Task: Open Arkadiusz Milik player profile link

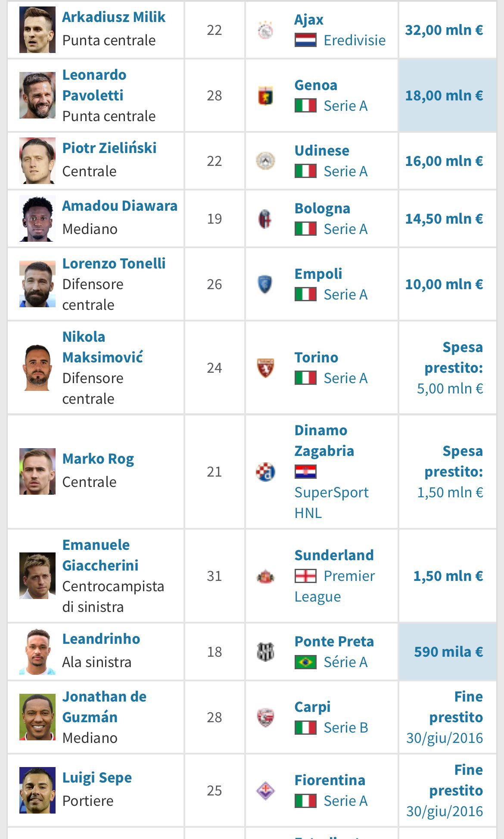Action: [x=114, y=17]
